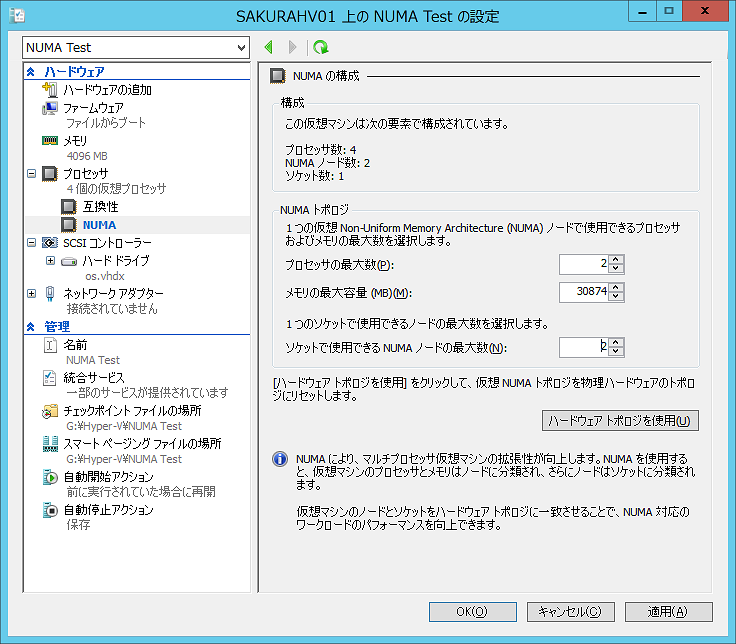Screen dimensions: 736x644
Task: Click the ファームウェア icon
Action: pos(50,108)
